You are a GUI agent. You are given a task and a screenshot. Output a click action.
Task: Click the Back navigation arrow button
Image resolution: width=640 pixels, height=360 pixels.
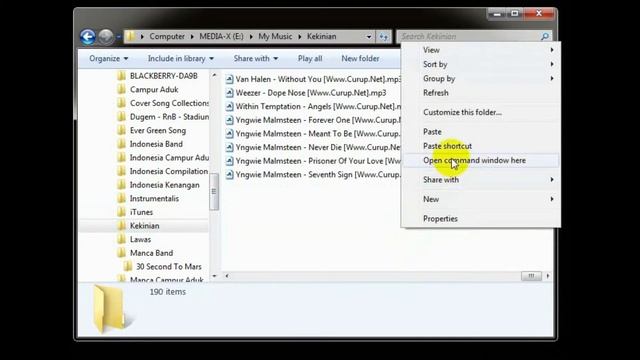(87, 37)
